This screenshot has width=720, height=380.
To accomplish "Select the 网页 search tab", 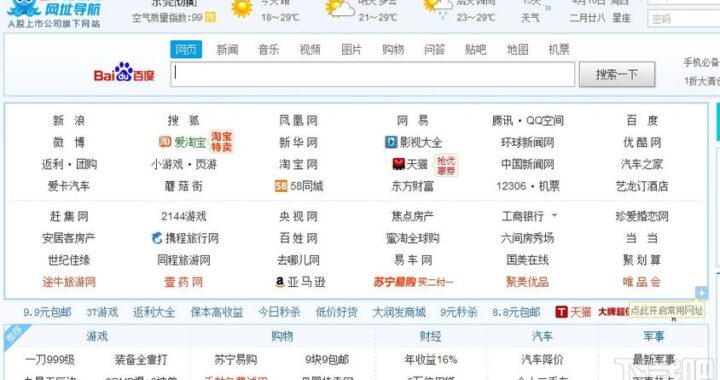I will (186, 49).
